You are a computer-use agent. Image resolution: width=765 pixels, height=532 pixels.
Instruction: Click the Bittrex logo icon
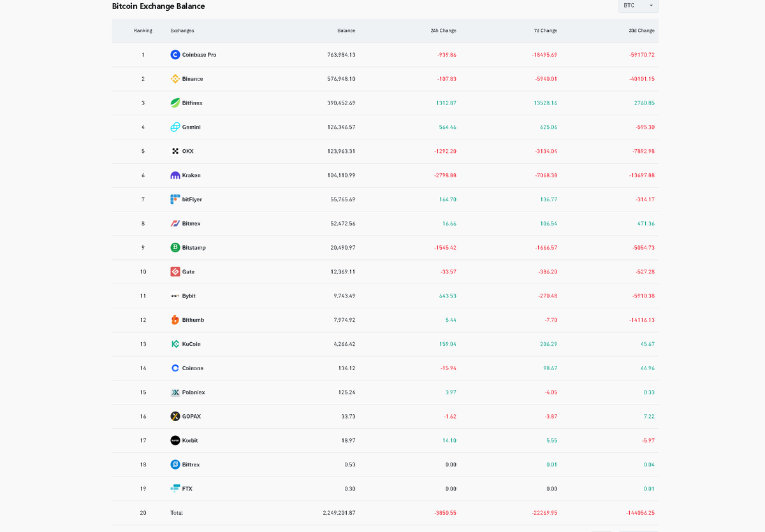coord(175,464)
